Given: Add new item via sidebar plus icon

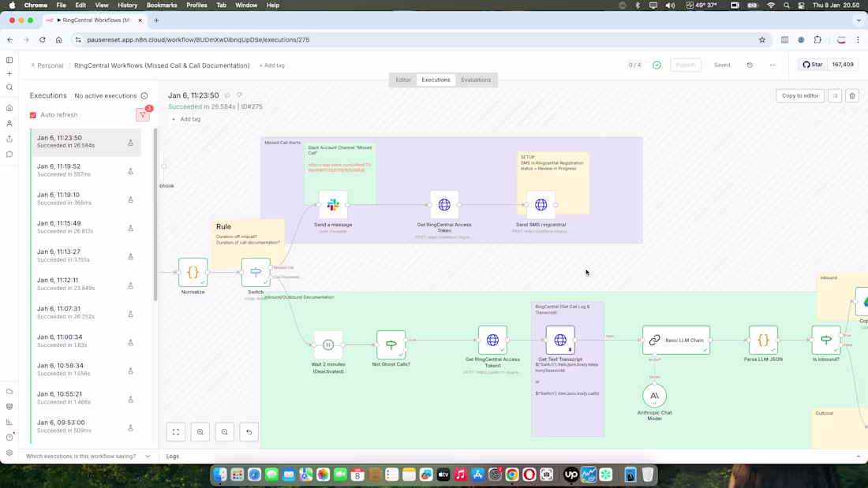Looking at the screenshot, I should pyautogui.click(x=9, y=73).
